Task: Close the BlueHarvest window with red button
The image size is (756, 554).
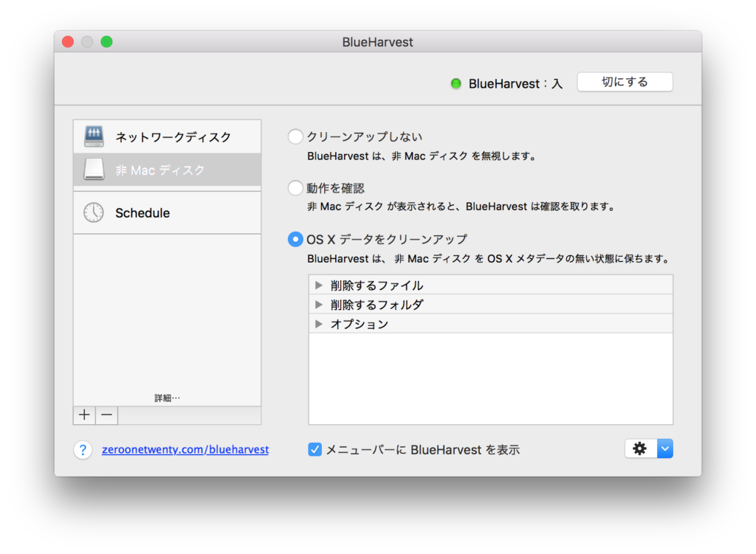Action: click(68, 42)
